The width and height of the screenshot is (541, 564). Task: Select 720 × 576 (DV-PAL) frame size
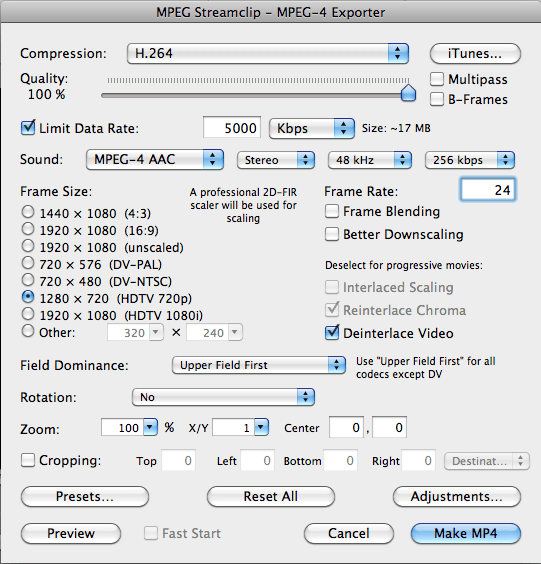click(x=28, y=263)
